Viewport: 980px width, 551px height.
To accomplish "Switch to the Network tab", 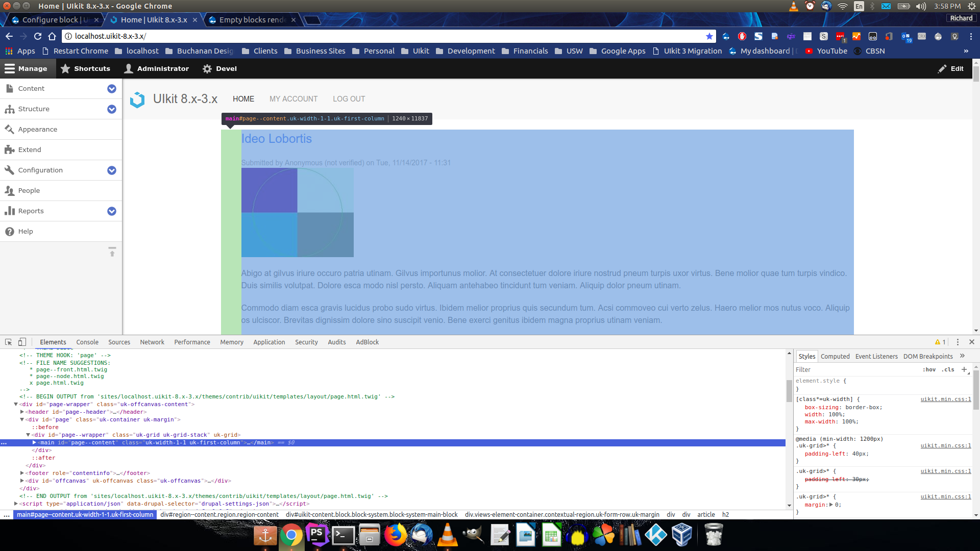I will [x=152, y=342].
